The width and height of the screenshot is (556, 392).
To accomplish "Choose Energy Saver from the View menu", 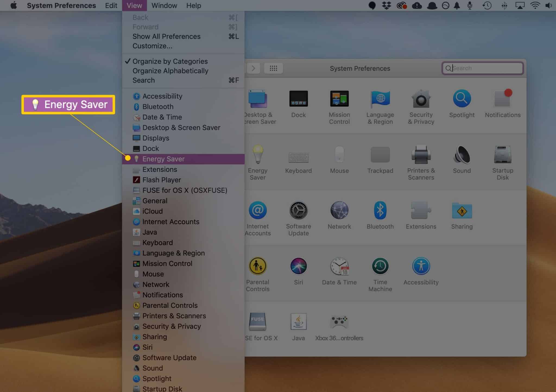I will click(163, 159).
